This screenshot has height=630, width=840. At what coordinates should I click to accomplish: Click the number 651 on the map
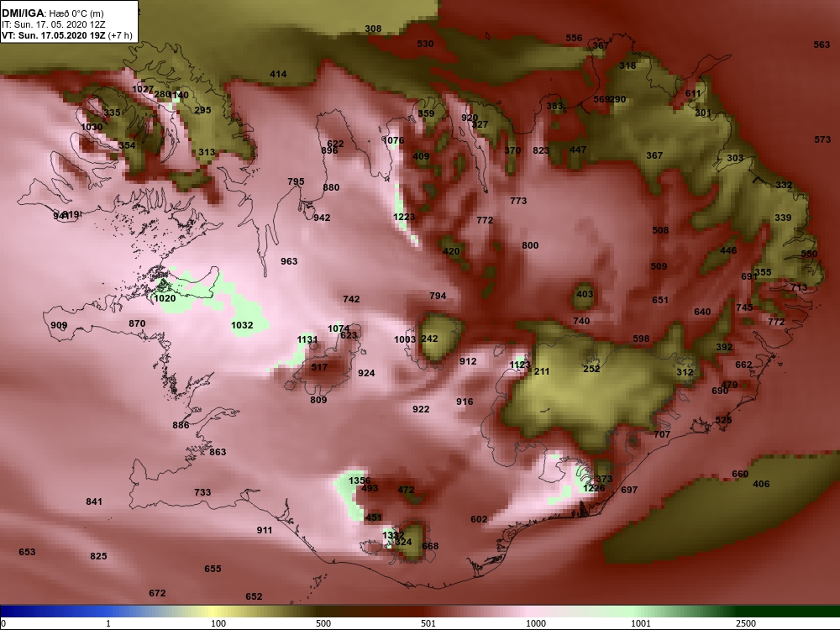coord(660,300)
